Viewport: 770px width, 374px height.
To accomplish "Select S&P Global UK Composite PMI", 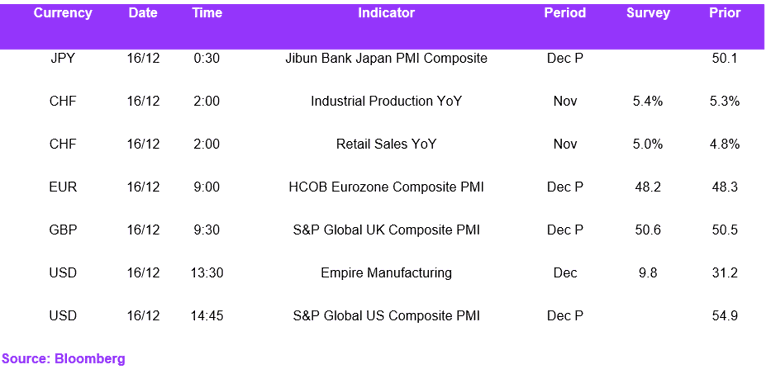I will [x=386, y=230].
